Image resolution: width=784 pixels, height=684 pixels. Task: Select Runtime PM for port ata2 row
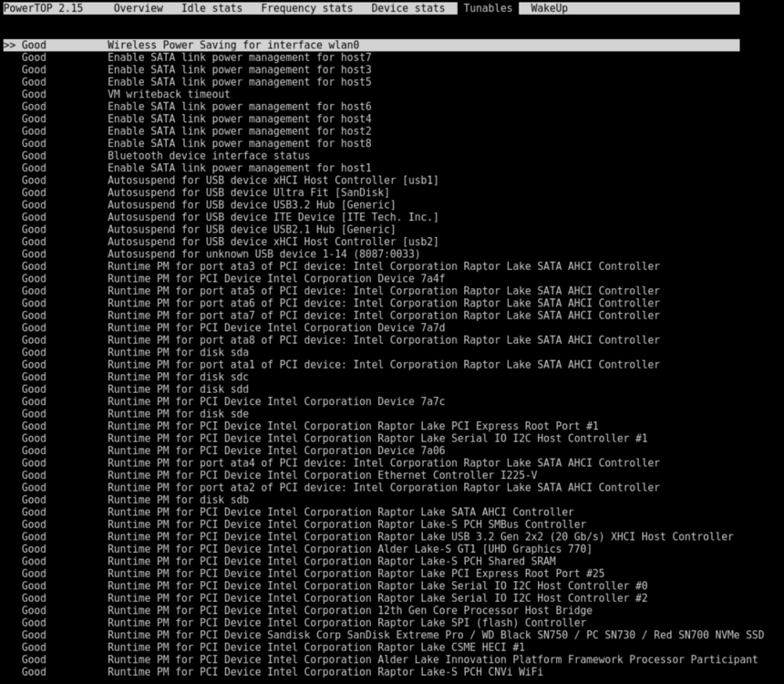341,487
